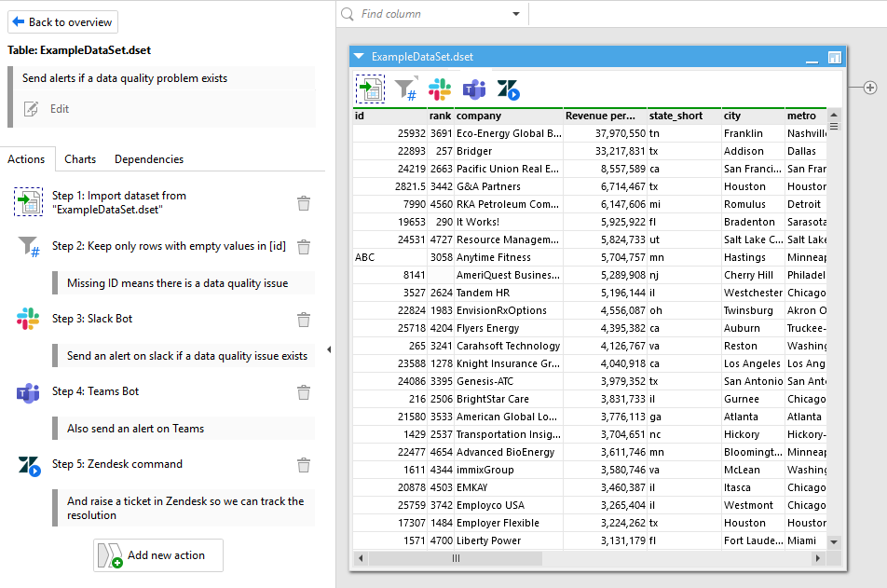Click the note about raising a Zendesk ticket
Screen dimensions: 887x588
tap(184, 508)
